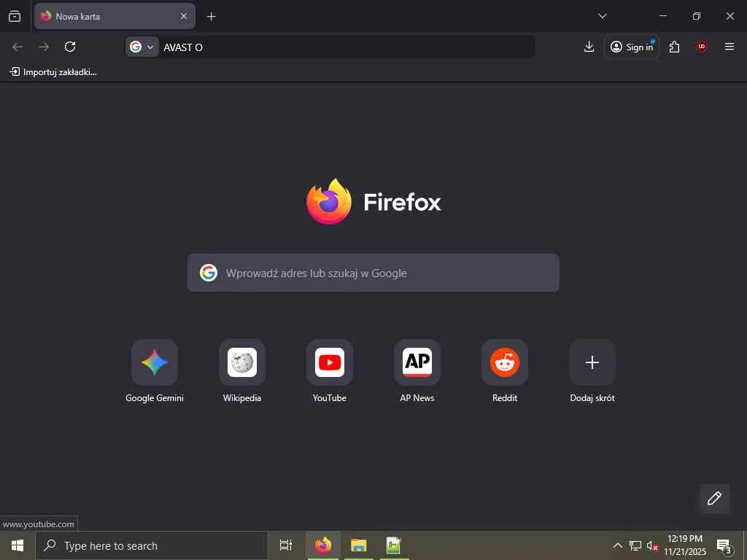747x560 pixels.
Task: Go back with the back arrow
Action: 18,47
